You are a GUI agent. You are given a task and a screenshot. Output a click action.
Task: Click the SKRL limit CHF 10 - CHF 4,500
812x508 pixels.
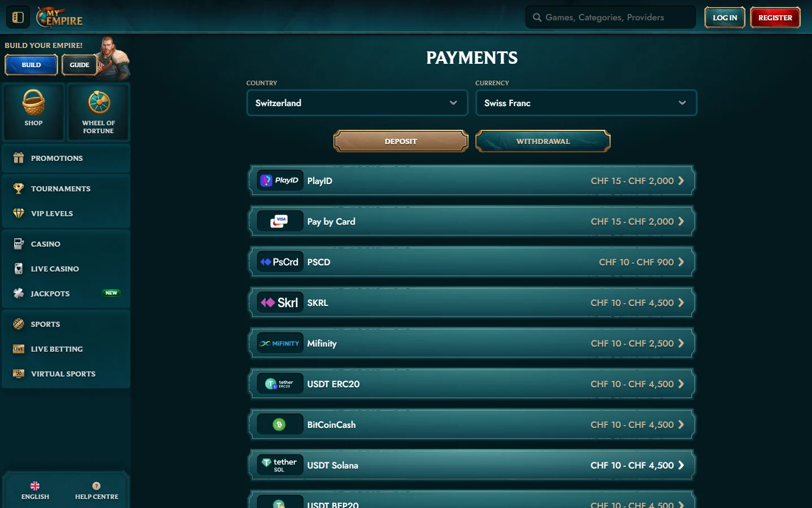632,303
